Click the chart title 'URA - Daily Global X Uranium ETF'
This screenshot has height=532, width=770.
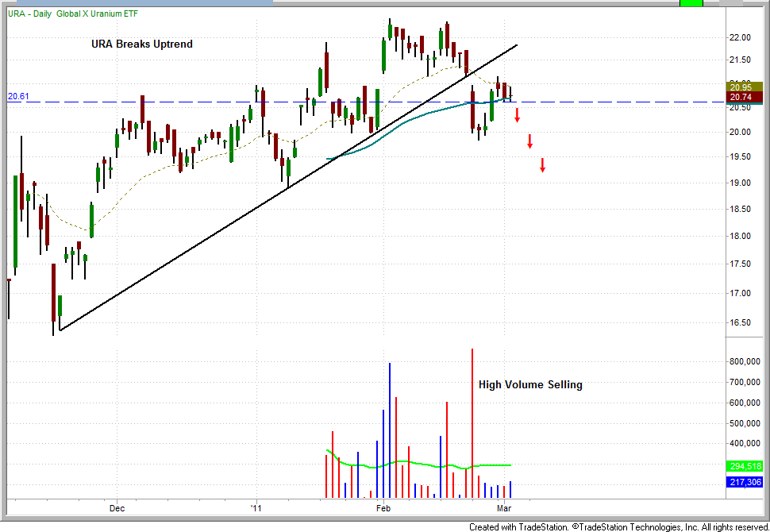[73, 13]
